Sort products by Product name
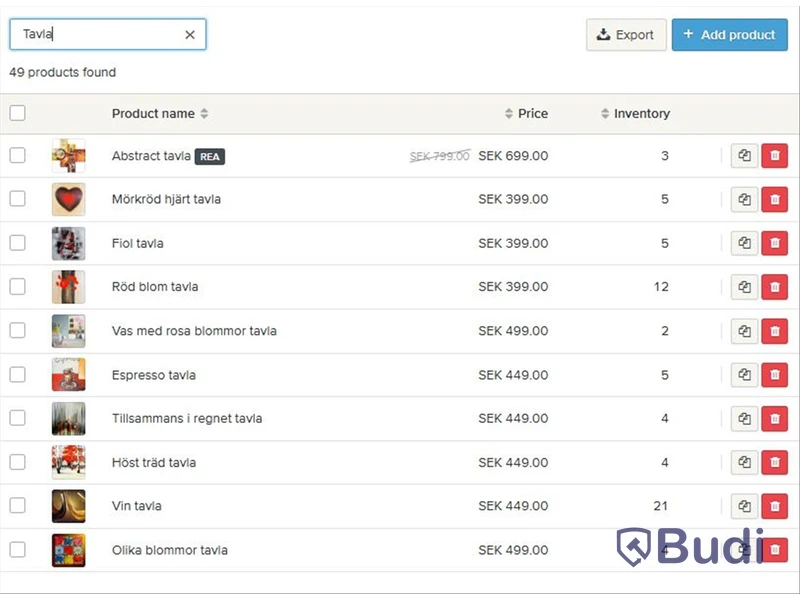 [x=160, y=113]
